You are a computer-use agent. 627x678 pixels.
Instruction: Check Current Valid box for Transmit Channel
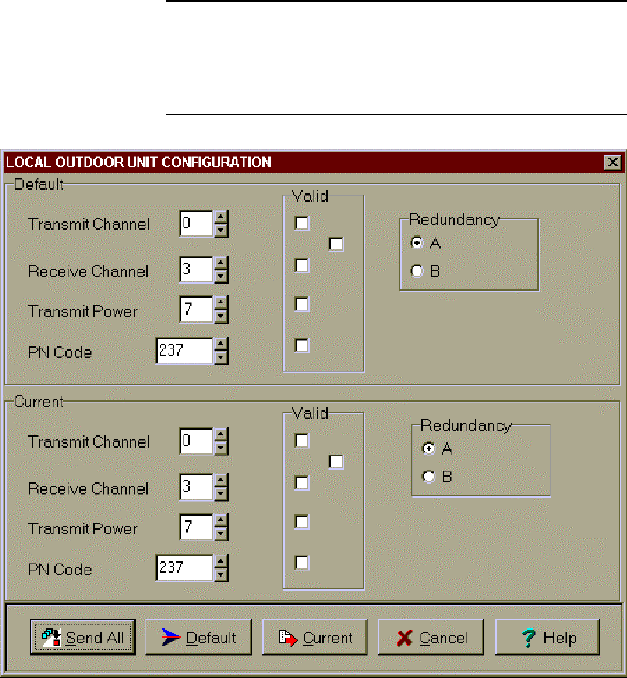point(302,441)
